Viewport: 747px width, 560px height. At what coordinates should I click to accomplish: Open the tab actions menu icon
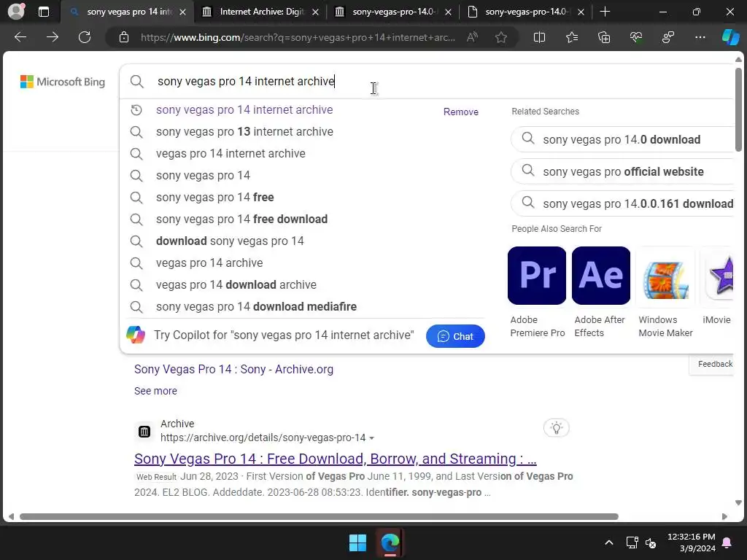click(x=43, y=12)
